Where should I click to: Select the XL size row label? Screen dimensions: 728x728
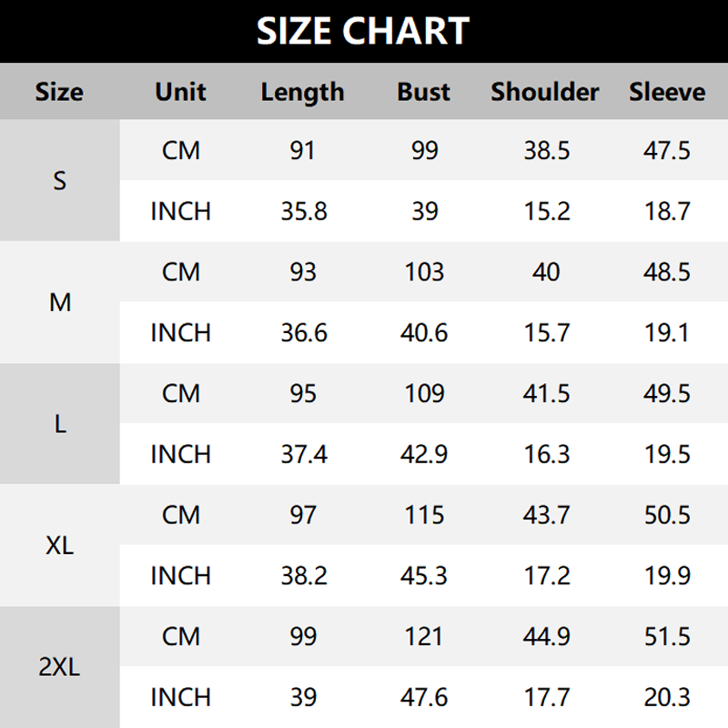tap(60, 546)
